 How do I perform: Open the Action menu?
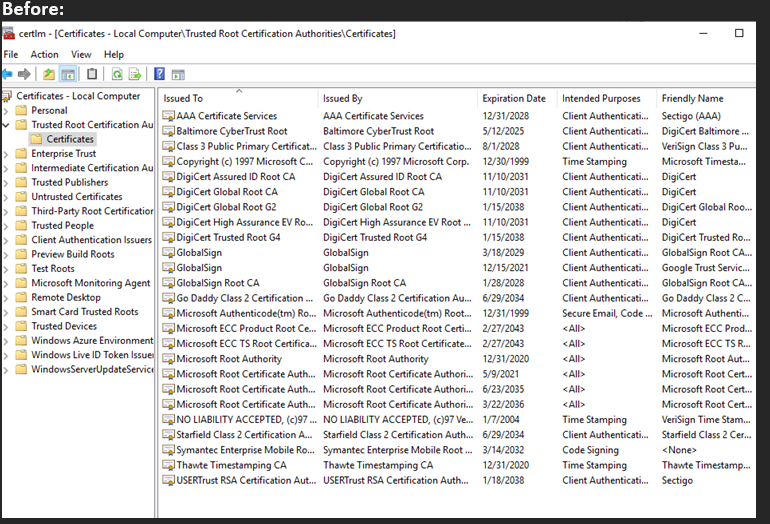[44, 54]
